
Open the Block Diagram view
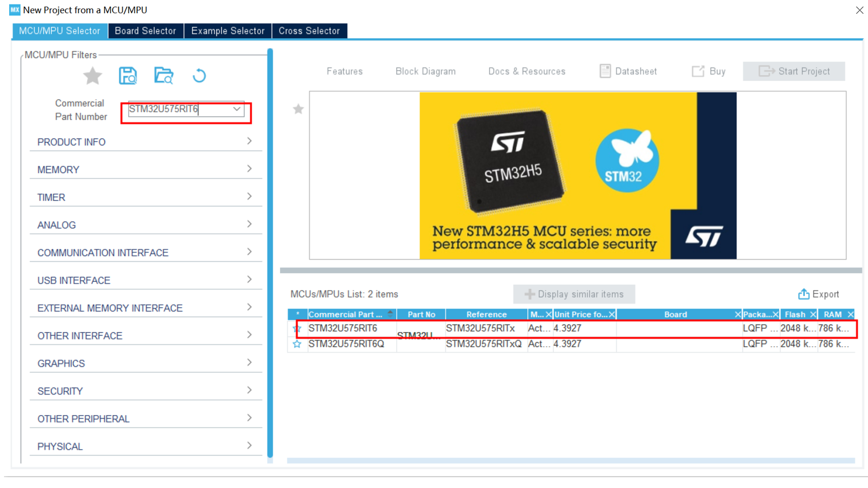point(426,71)
